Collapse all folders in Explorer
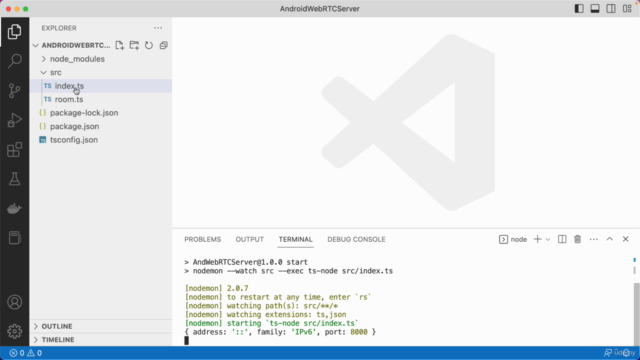 [164, 45]
